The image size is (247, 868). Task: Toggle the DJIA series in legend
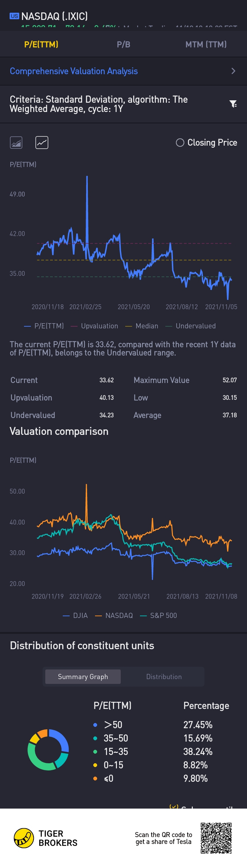pos(75,616)
